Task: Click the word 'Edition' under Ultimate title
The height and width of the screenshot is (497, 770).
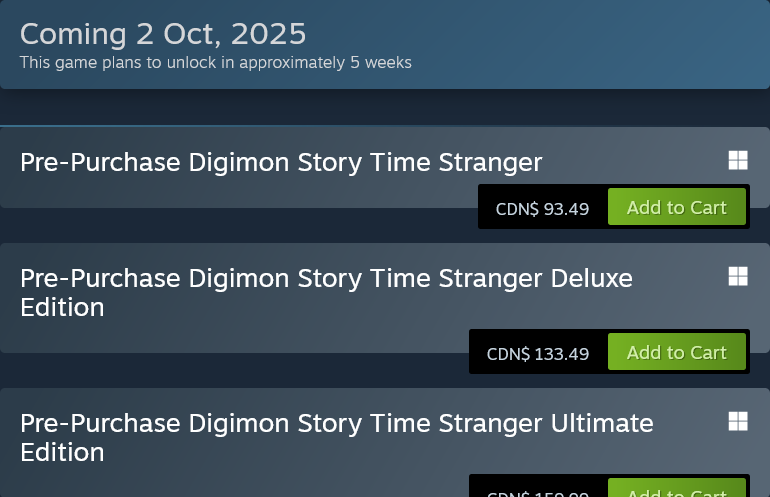Action: 62,452
